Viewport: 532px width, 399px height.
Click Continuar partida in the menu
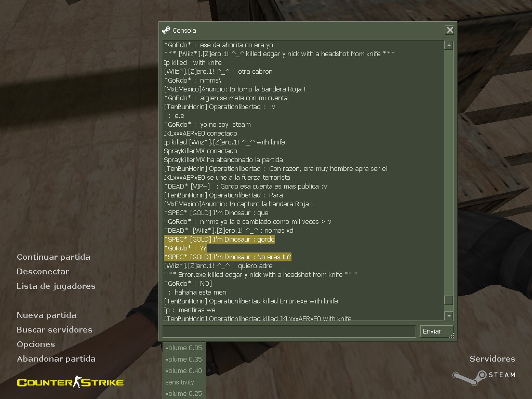pyautogui.click(x=54, y=257)
